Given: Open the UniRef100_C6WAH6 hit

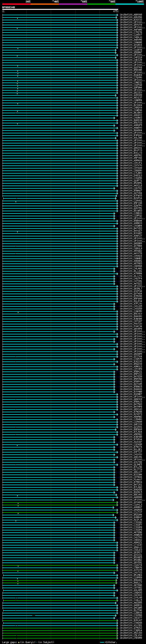Looking at the screenshot, I should 131,42.
